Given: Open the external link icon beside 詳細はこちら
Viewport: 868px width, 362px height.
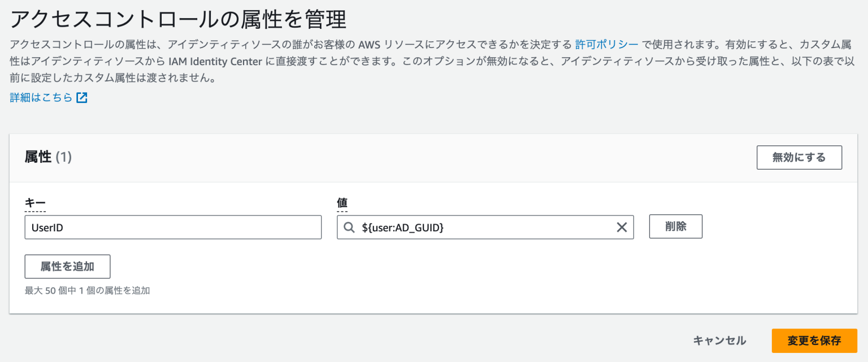Looking at the screenshot, I should click(x=81, y=96).
